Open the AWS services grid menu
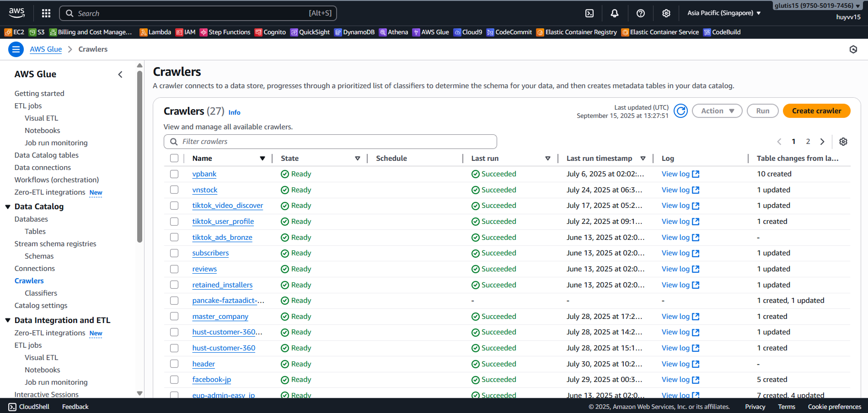The height and width of the screenshot is (413, 868). click(x=46, y=13)
